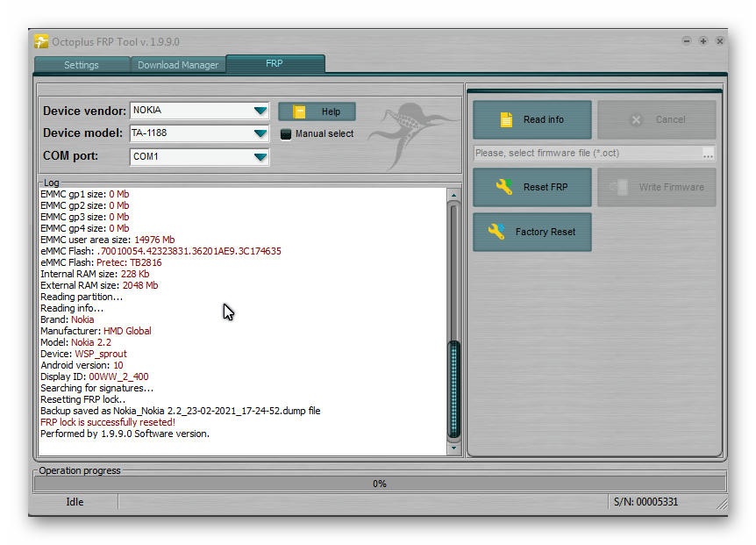
Task: Click the 'EMMC gp4 size: 0 Mb' log line
Action: click(x=85, y=228)
